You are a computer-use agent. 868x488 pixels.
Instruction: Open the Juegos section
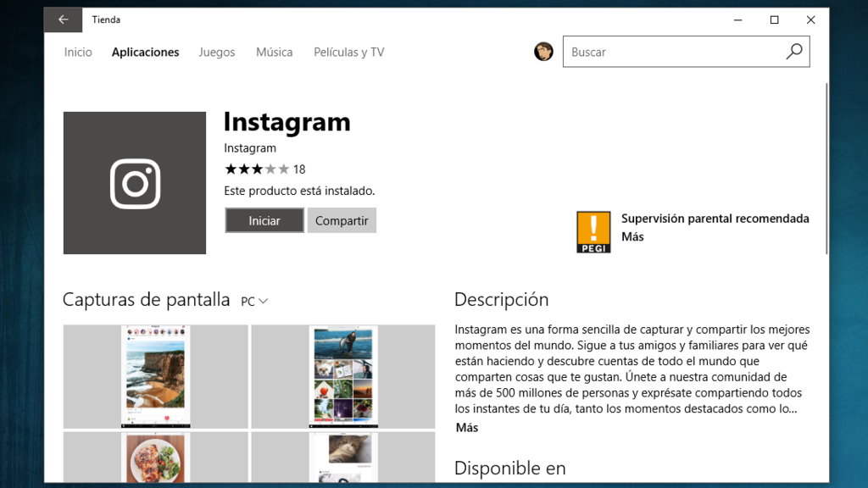216,52
